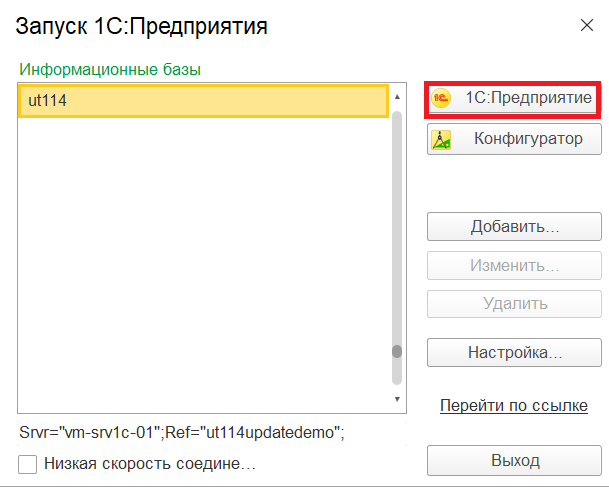
Task: Click the greyed-out Изменить… button
Action: (514, 266)
